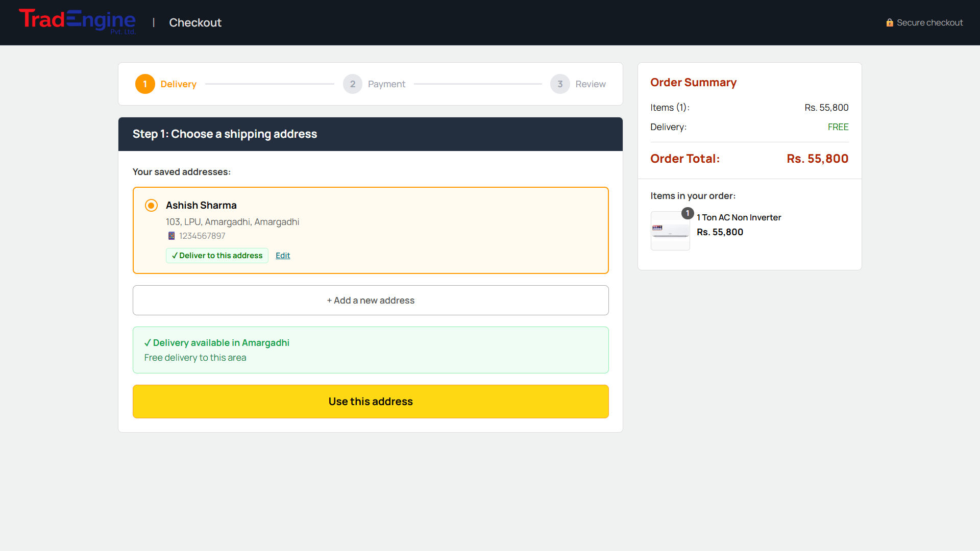The width and height of the screenshot is (980, 551).
Task: Select the Ashish Sharma address radio button
Action: [151, 206]
